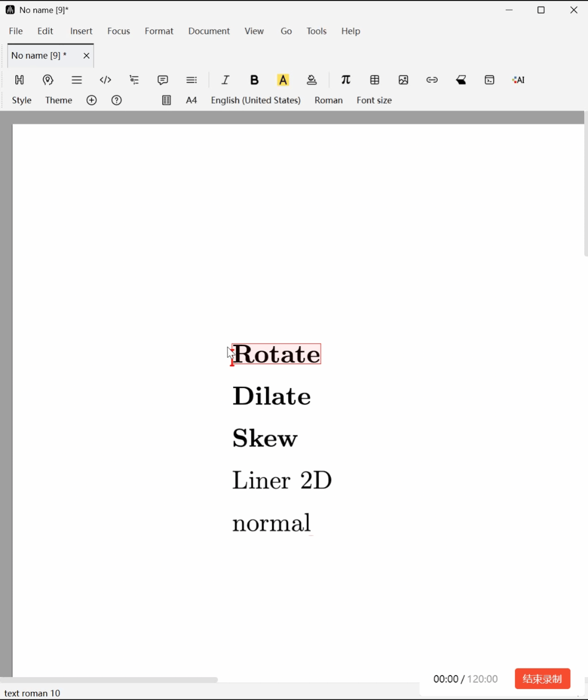
Task: Toggle italic text formatting
Action: point(225,80)
